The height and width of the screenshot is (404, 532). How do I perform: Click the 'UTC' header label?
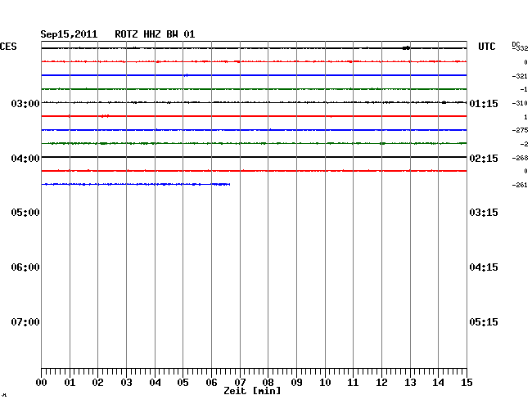coord(486,47)
